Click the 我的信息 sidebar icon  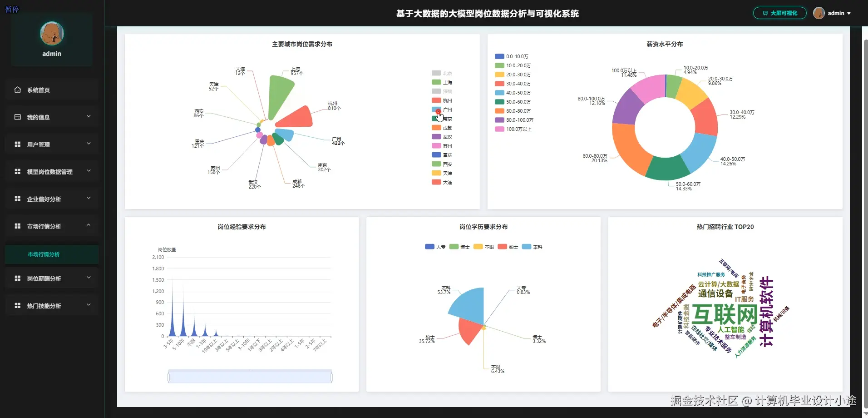tap(17, 117)
